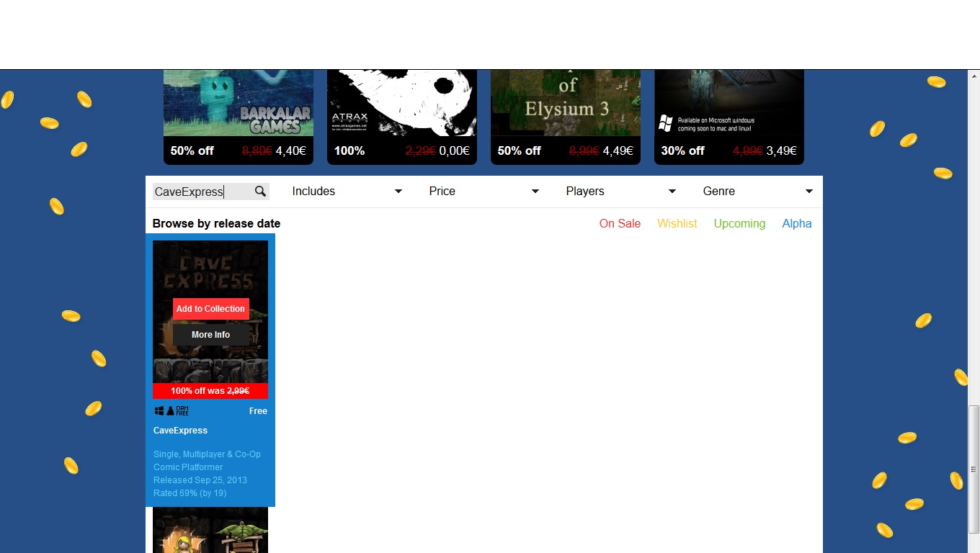This screenshot has width=980, height=553.
Task: Click the second game thumbnail below CaveExpress
Action: click(x=210, y=530)
